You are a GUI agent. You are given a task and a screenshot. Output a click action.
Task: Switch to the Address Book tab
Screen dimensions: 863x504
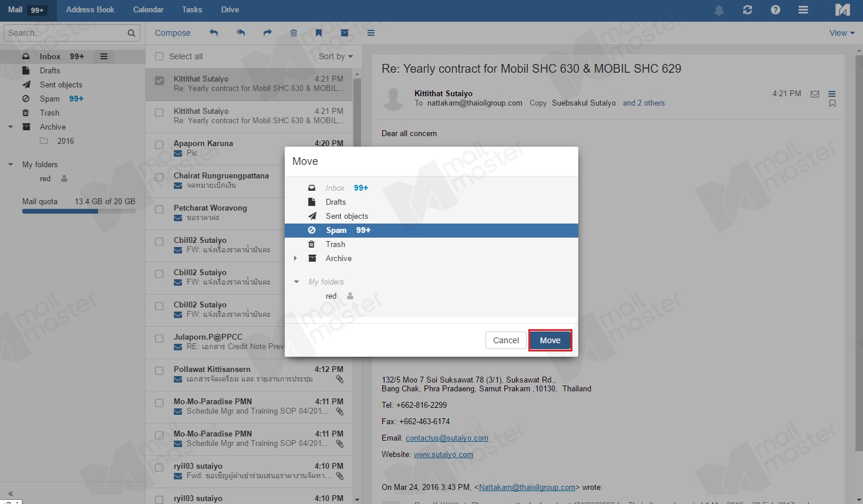click(x=90, y=10)
